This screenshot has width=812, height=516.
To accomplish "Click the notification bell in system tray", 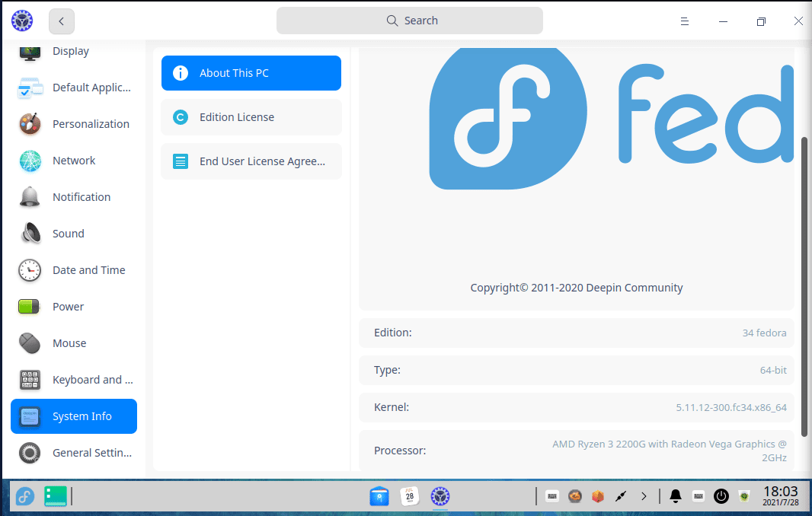I will tap(676, 496).
